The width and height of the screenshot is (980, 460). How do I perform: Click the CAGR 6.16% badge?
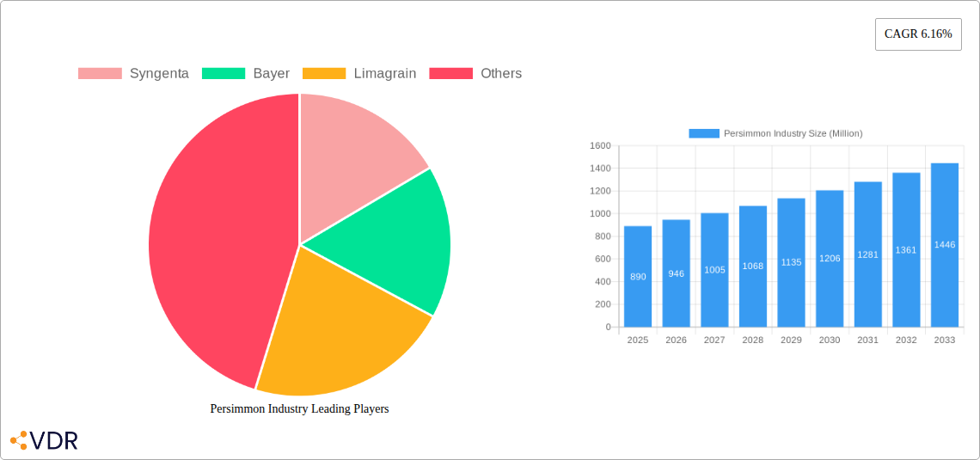pyautogui.click(x=918, y=34)
